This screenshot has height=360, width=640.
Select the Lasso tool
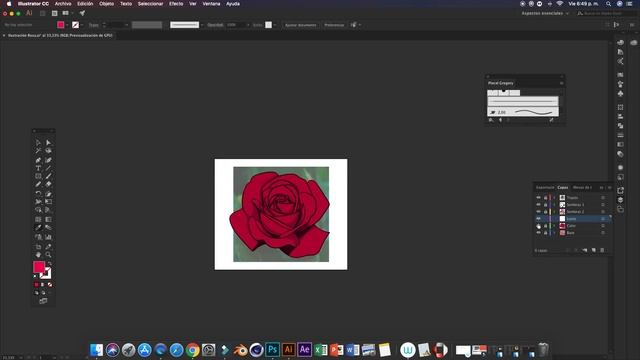click(x=48, y=151)
